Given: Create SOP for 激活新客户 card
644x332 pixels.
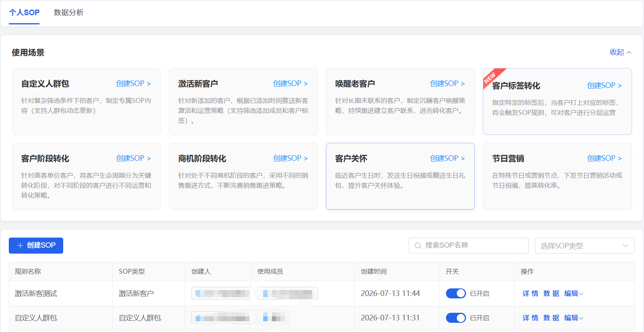Looking at the screenshot, I should pos(290,84).
